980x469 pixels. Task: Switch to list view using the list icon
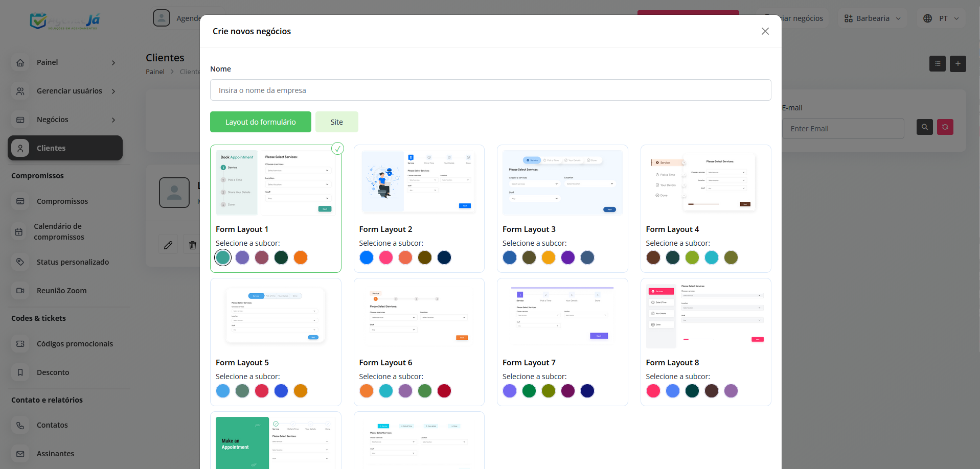coord(938,64)
